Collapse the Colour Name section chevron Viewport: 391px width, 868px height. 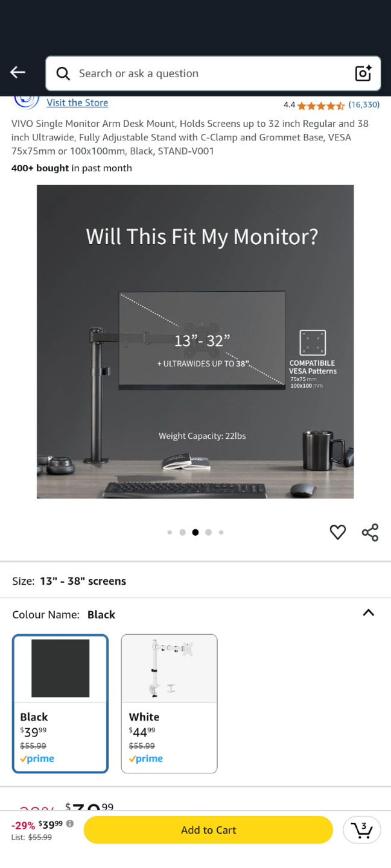(x=369, y=612)
